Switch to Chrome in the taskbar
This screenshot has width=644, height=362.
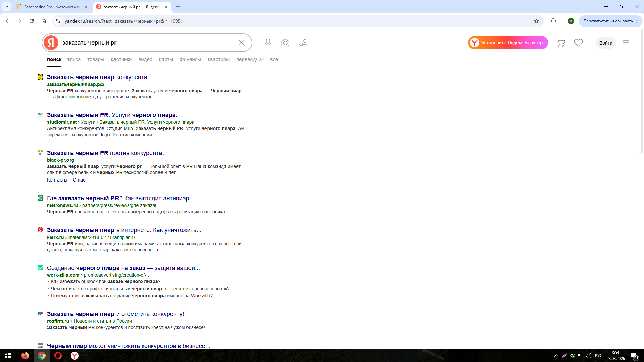pos(42,356)
